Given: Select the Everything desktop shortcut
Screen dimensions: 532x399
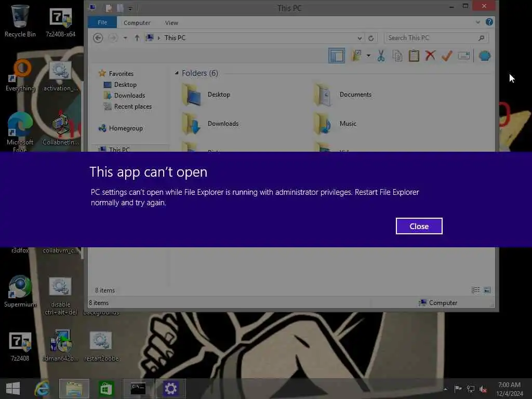Looking at the screenshot, I should [x=20, y=75].
